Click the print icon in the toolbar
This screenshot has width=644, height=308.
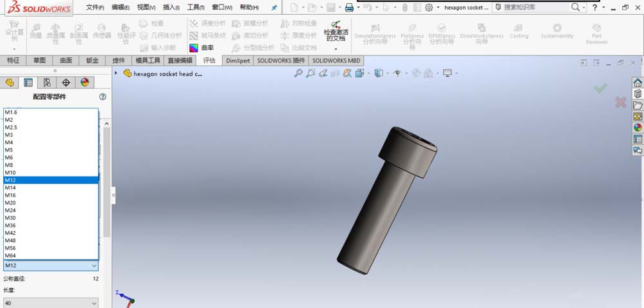349,8
